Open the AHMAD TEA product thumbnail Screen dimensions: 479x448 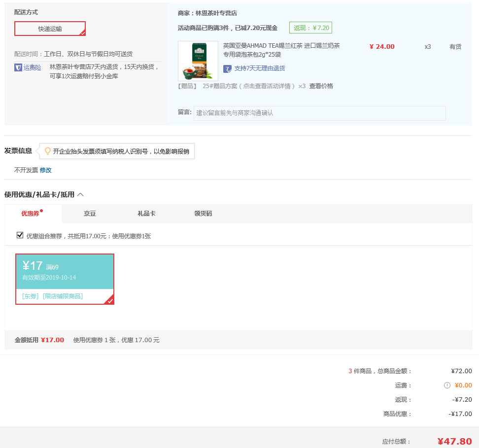click(198, 61)
